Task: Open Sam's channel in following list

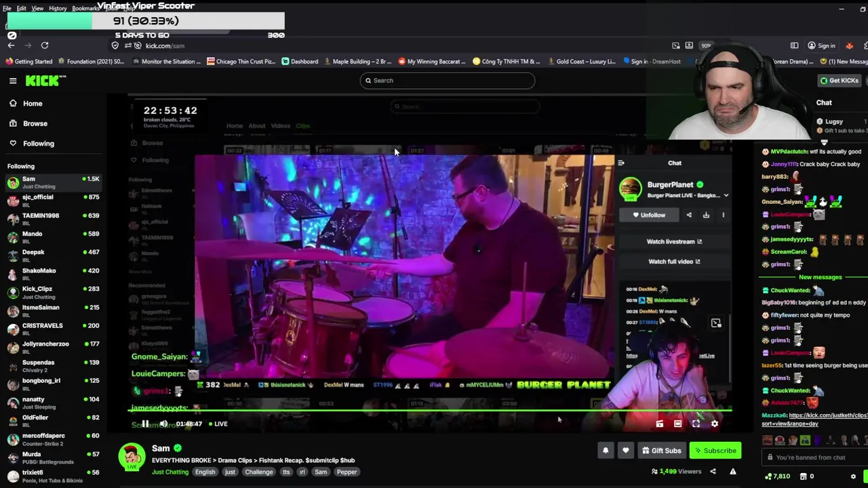Action: coord(53,182)
